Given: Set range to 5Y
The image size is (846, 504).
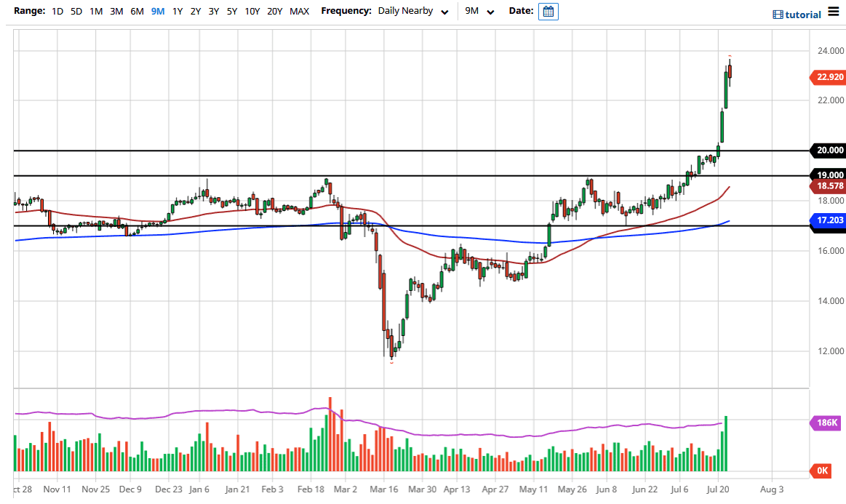Looking at the screenshot, I should coord(231,12).
